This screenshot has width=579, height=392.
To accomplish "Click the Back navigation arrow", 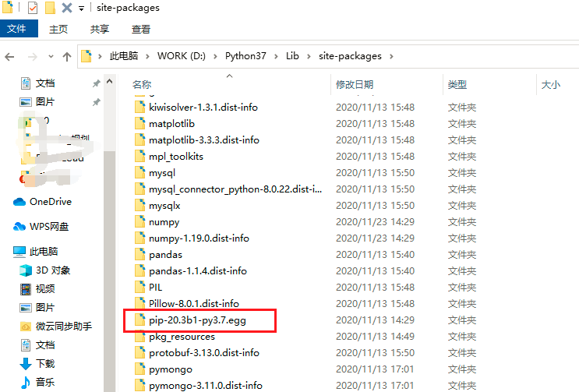I will [9, 57].
